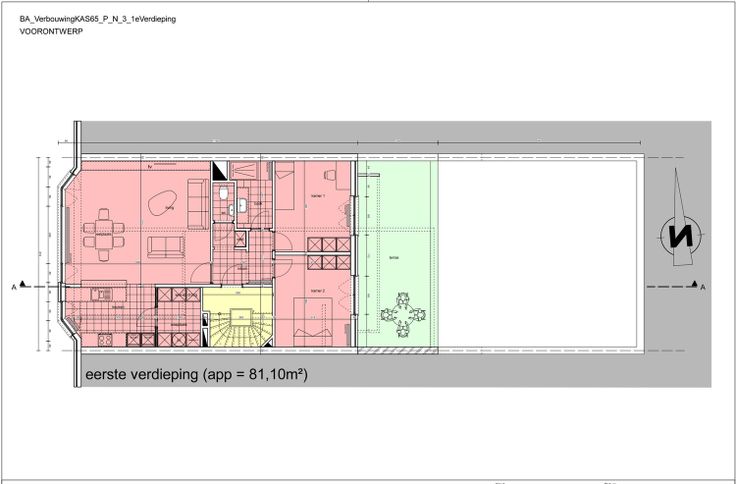
Task: Click the wardrobe closets between the bedrooms
Action: 328,254
